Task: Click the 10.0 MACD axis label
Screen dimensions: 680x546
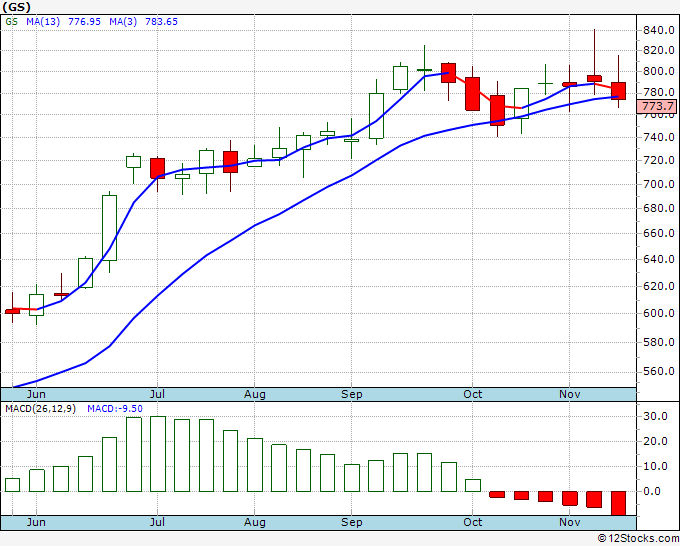Action: tap(655, 467)
